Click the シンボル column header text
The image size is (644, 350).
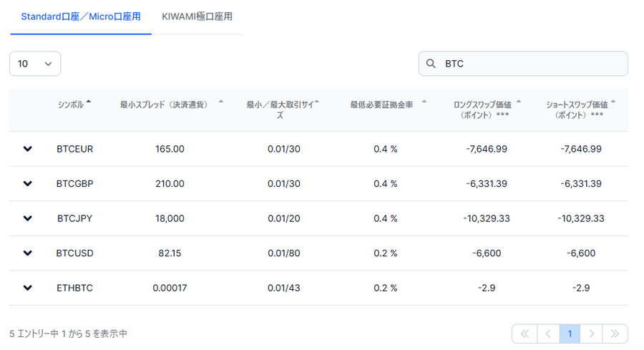click(71, 104)
